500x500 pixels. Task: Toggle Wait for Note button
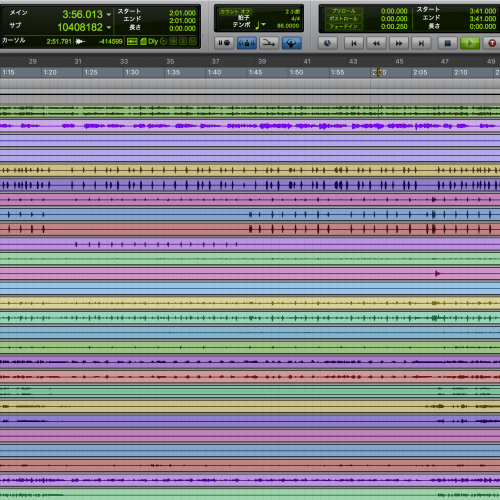point(224,43)
